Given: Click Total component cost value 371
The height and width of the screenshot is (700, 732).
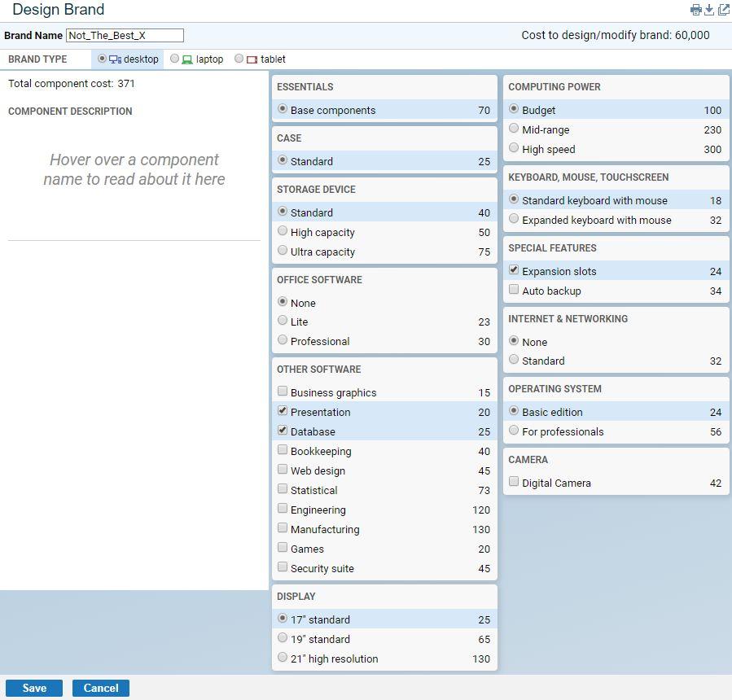Looking at the screenshot, I should pyautogui.click(x=126, y=84).
